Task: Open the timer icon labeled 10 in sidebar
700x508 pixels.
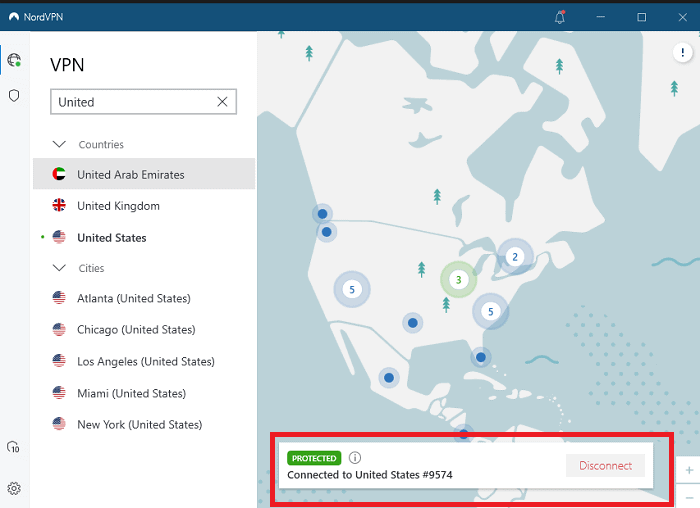Action: pos(14,447)
